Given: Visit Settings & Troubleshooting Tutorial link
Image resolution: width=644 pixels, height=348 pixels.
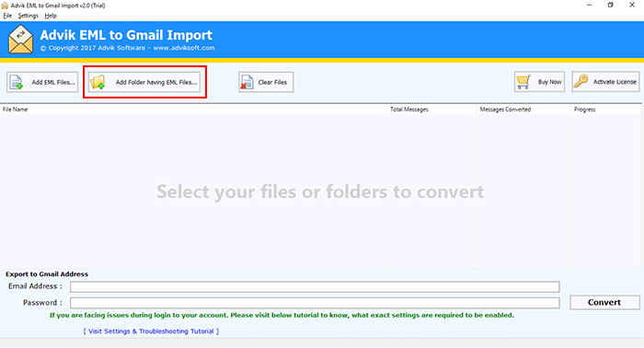Looking at the screenshot, I should tap(151, 331).
